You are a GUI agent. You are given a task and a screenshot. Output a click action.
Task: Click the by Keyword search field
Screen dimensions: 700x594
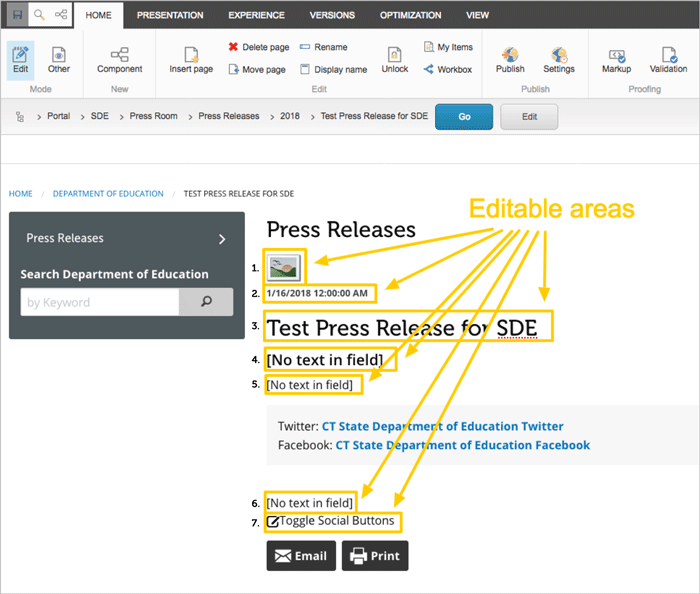click(x=99, y=302)
